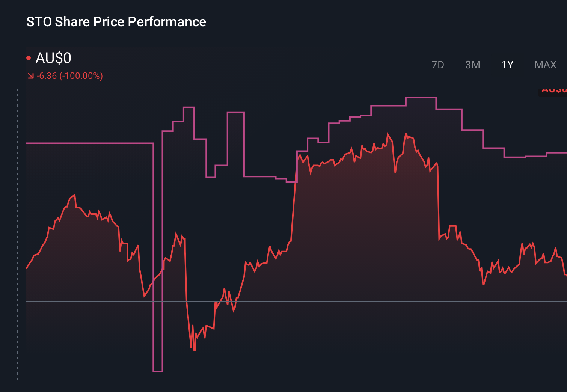
Task: Click the red AU$0 price tag on right edge
Action: coord(554,89)
